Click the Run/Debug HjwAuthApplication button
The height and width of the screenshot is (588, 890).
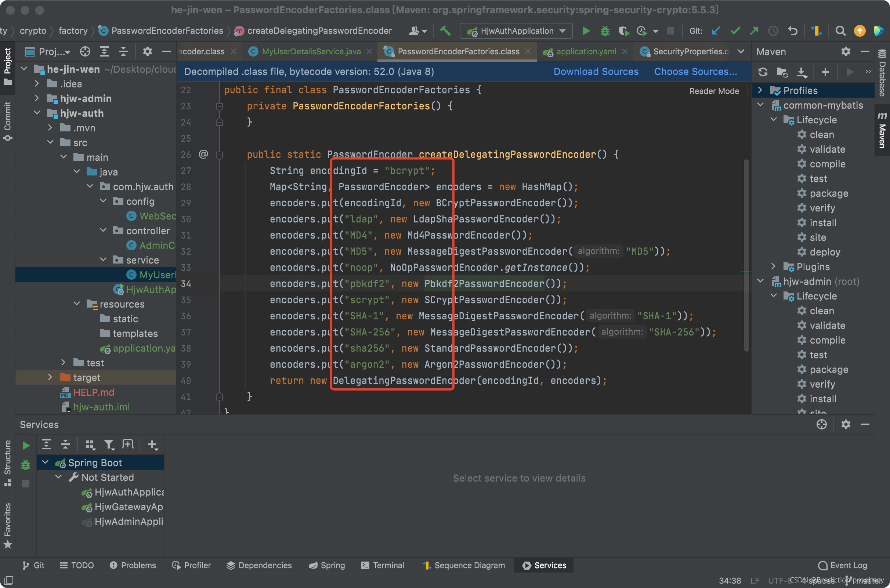click(x=585, y=31)
